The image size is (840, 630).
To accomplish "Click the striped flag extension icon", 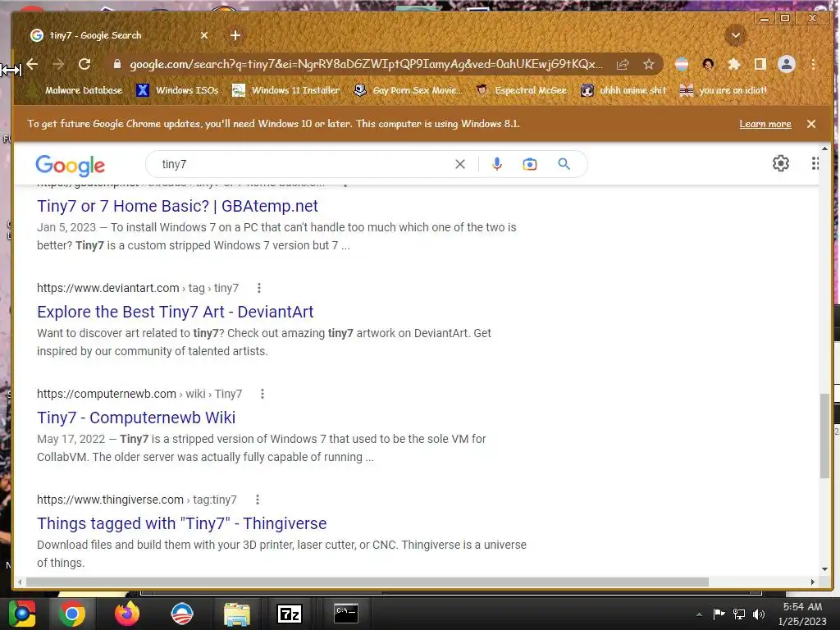I will [x=682, y=64].
